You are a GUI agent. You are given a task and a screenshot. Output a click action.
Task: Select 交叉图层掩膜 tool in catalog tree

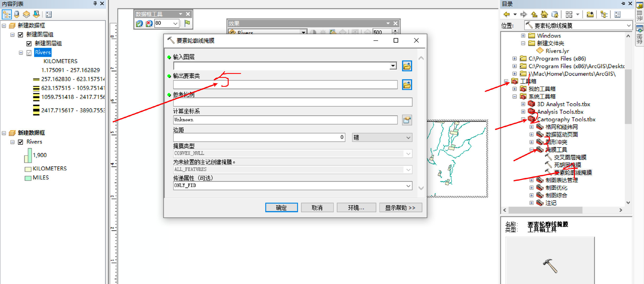click(x=570, y=157)
